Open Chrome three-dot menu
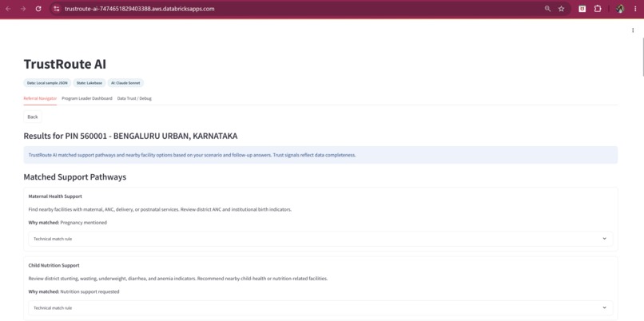Viewport: 644px width, 321px height. 635,9
